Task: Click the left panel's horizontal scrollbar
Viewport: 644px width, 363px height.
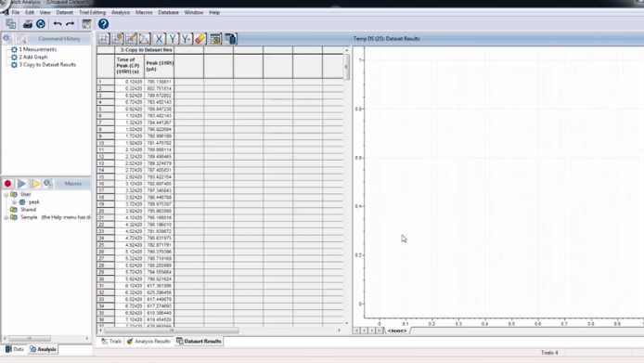Action: click(x=30, y=338)
